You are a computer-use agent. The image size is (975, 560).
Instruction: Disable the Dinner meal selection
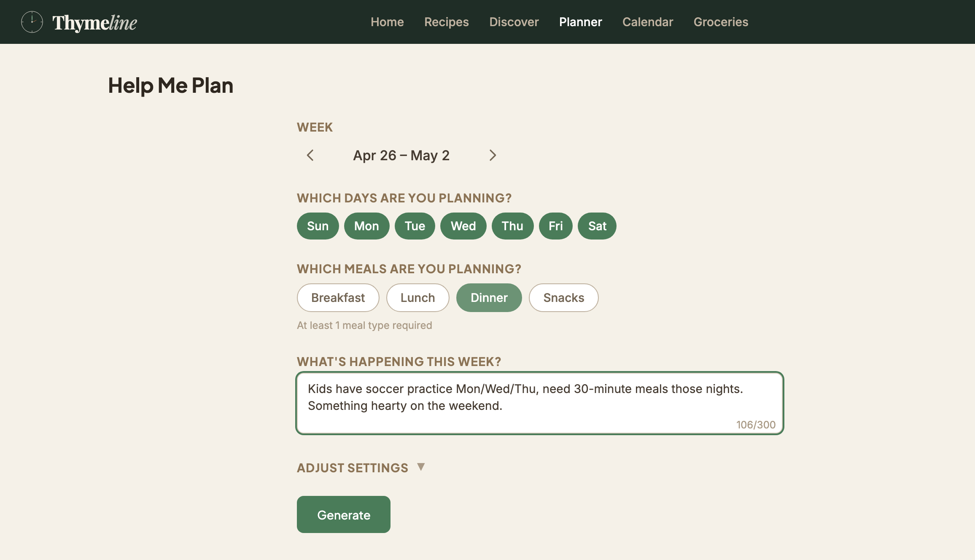(x=489, y=297)
